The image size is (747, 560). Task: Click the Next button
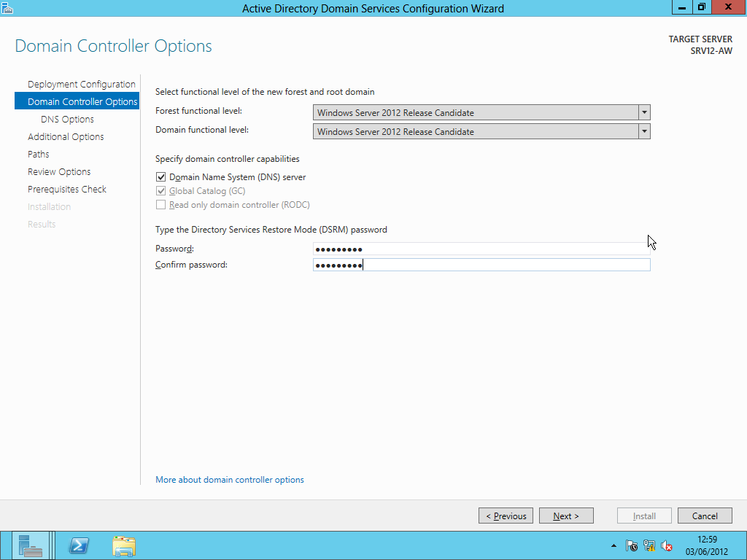pos(566,516)
